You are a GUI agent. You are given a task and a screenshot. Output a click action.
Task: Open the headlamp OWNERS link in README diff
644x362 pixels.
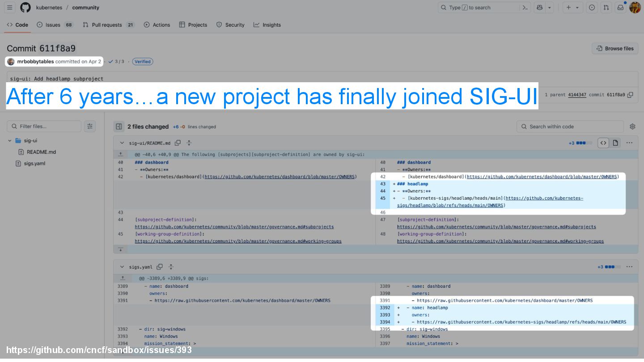(x=490, y=202)
